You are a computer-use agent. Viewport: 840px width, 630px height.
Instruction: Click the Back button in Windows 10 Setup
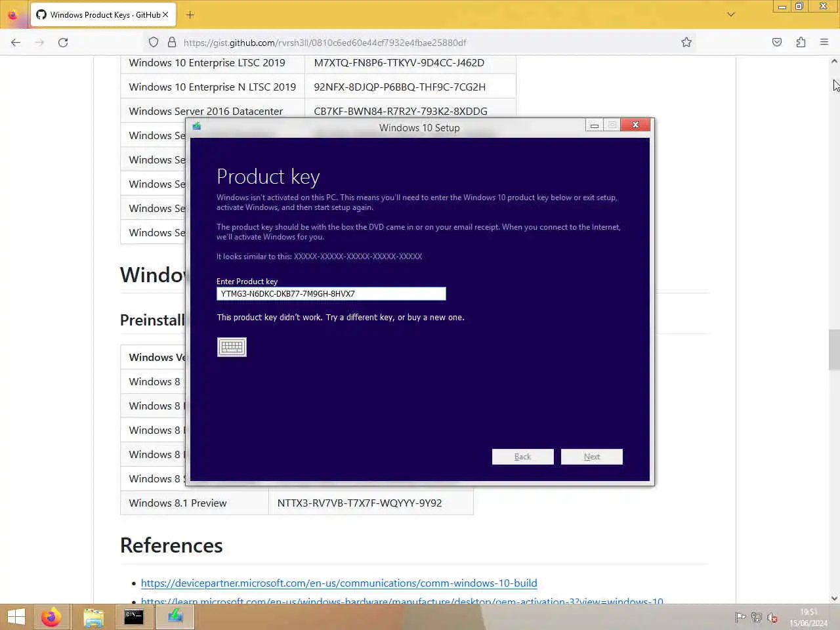(x=522, y=457)
